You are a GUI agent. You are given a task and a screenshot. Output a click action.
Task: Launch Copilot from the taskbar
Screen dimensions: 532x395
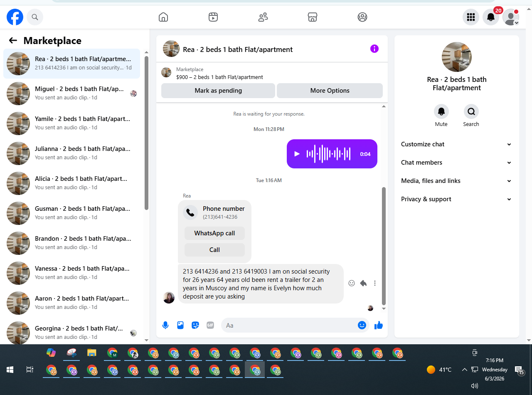click(x=51, y=353)
